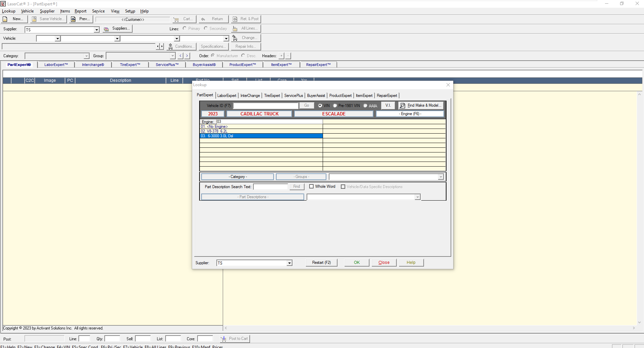Select the AAIA radio option
Screen dimensions: 644x348
(365, 106)
